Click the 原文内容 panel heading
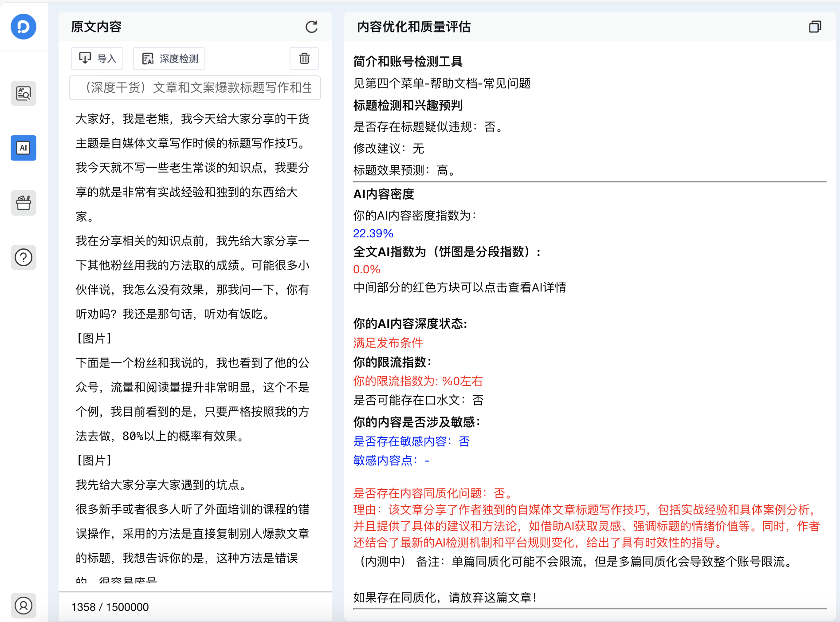 click(96, 27)
